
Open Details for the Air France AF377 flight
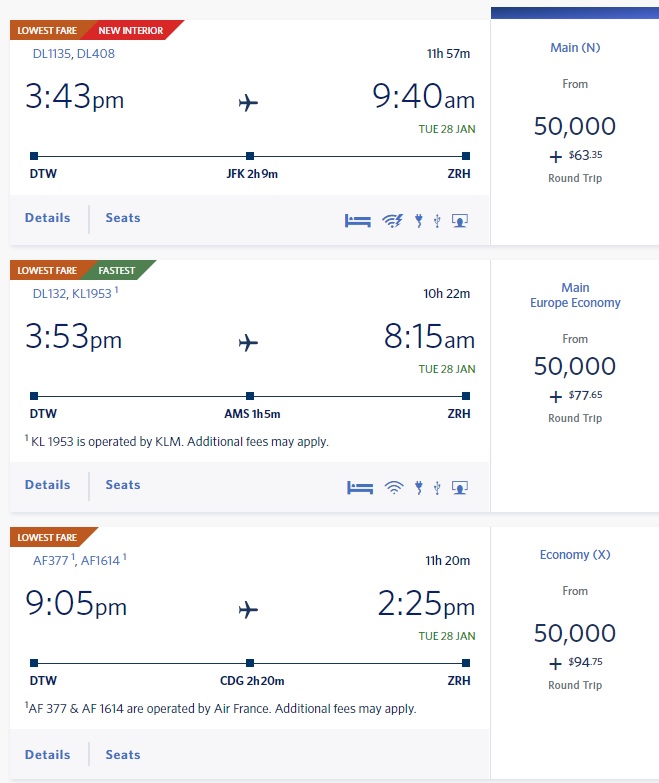pyautogui.click(x=48, y=755)
